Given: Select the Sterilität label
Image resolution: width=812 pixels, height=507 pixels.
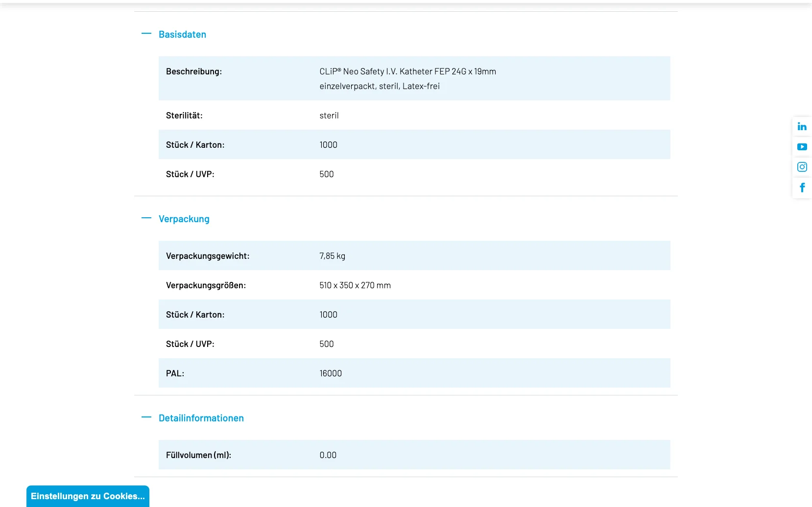Looking at the screenshot, I should tap(184, 115).
